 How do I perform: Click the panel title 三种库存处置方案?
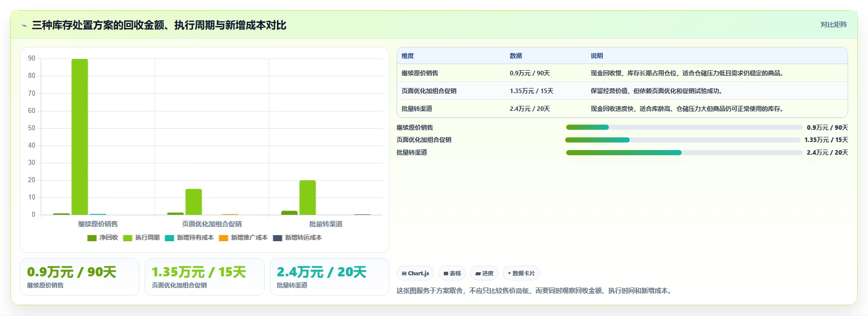click(x=159, y=25)
